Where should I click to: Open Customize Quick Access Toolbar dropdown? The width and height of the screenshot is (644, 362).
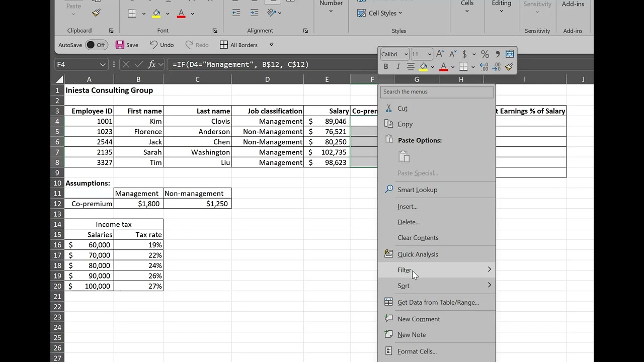point(272,45)
